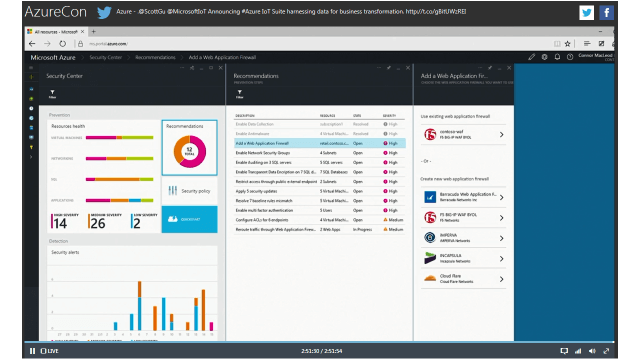Viewport: 640px width, 360px height.
Task: Click the Recommendations donut chart tile
Action: point(189,148)
